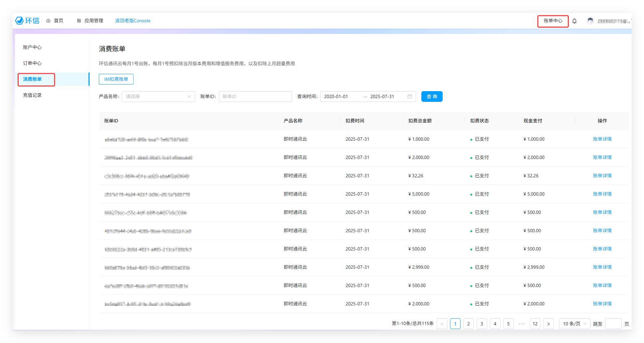
Task: Click the calendar icon in date range
Action: coord(410,96)
